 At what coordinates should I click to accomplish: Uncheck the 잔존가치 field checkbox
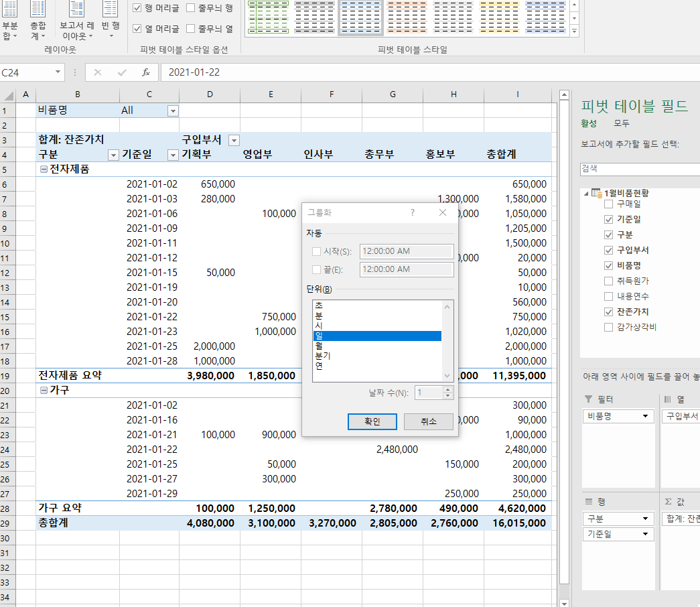point(608,312)
